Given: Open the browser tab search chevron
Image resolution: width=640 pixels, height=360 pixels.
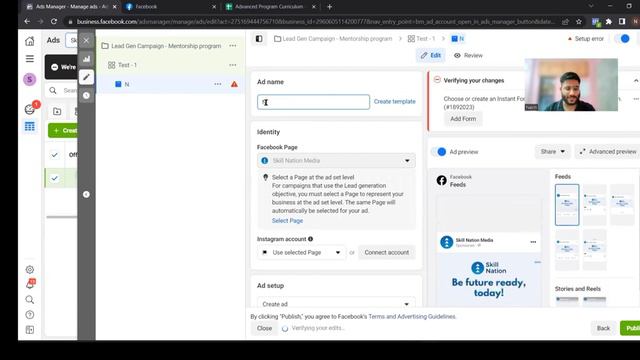Looking at the screenshot, I should 591,6.
